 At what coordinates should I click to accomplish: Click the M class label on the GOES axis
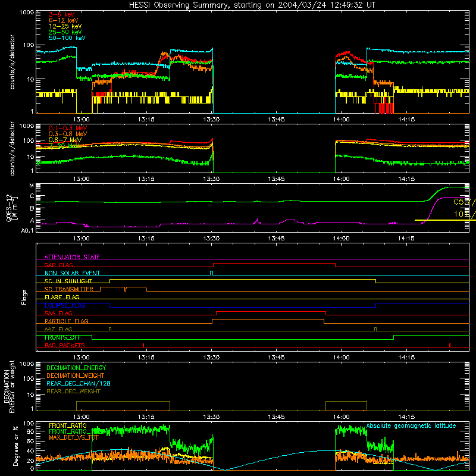(32, 186)
